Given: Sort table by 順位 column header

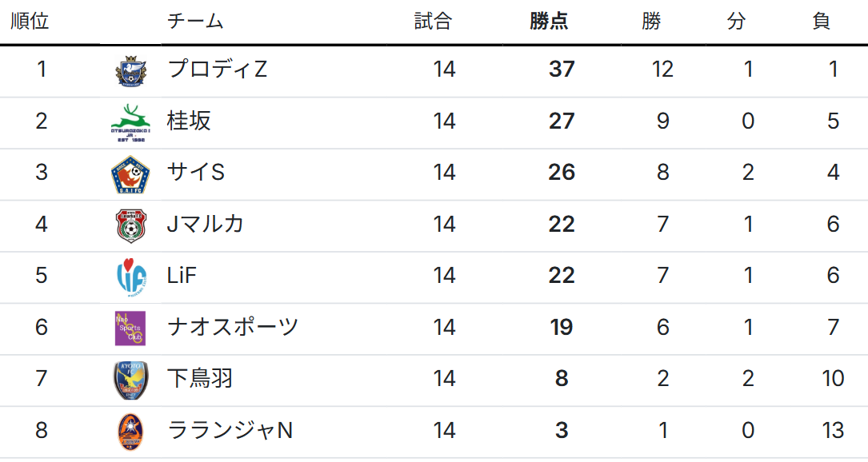Looking at the screenshot, I should 30,22.
